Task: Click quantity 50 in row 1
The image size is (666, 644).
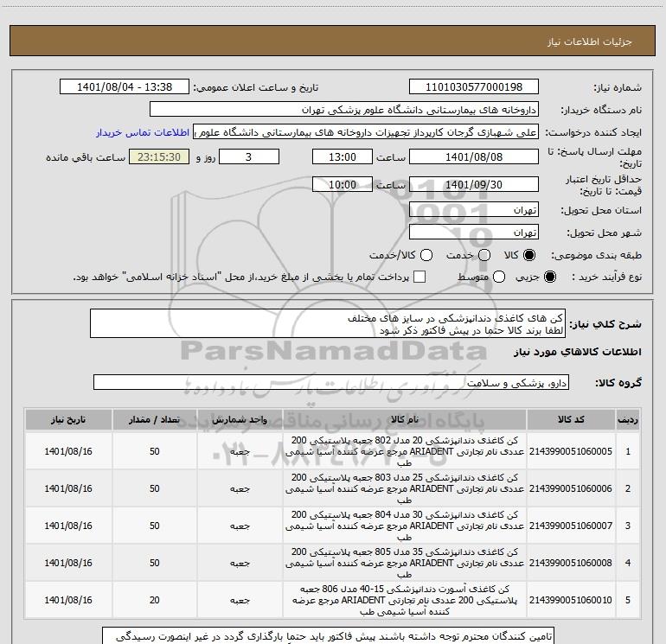Action: [x=154, y=451]
